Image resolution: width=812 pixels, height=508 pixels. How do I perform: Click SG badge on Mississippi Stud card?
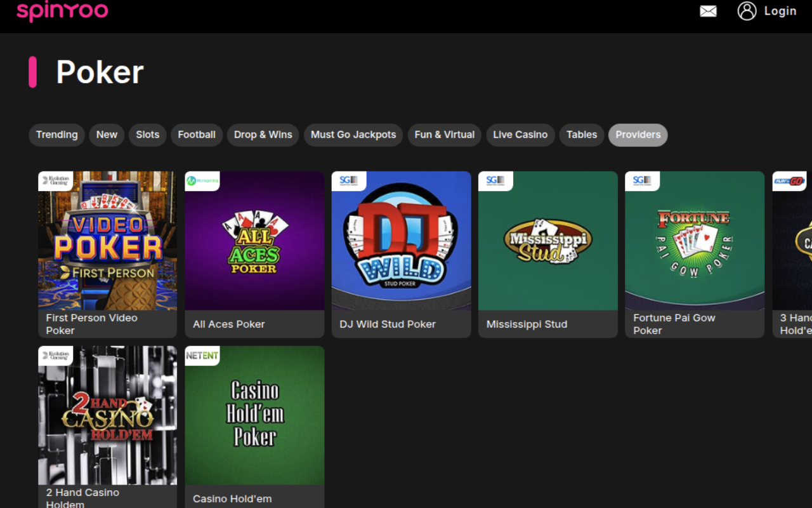pyautogui.click(x=495, y=181)
